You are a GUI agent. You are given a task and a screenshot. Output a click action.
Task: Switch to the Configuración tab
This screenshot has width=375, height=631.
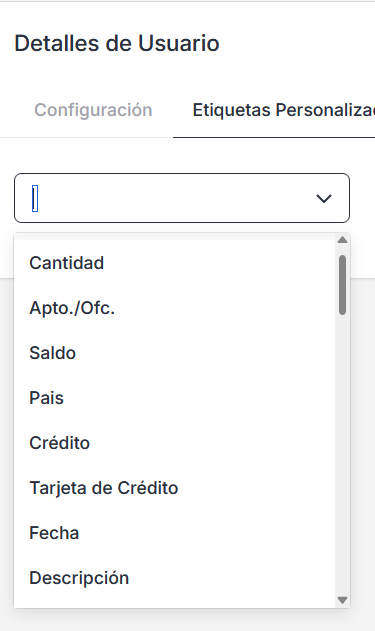(x=93, y=110)
